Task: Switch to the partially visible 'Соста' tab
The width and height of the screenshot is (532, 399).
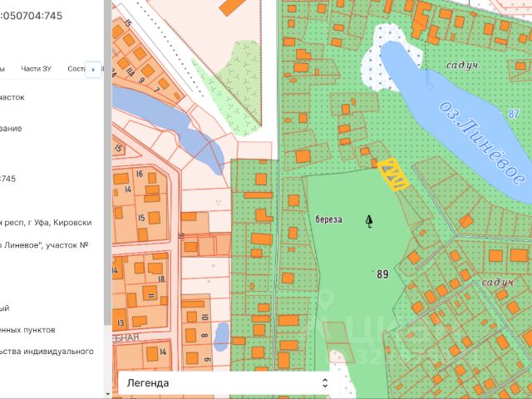Action: point(76,69)
